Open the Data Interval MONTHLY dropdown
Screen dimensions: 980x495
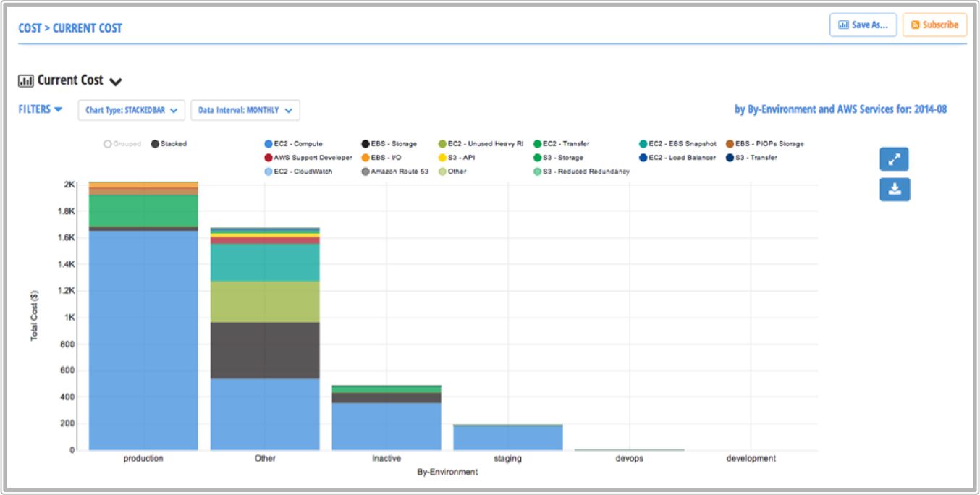(245, 110)
